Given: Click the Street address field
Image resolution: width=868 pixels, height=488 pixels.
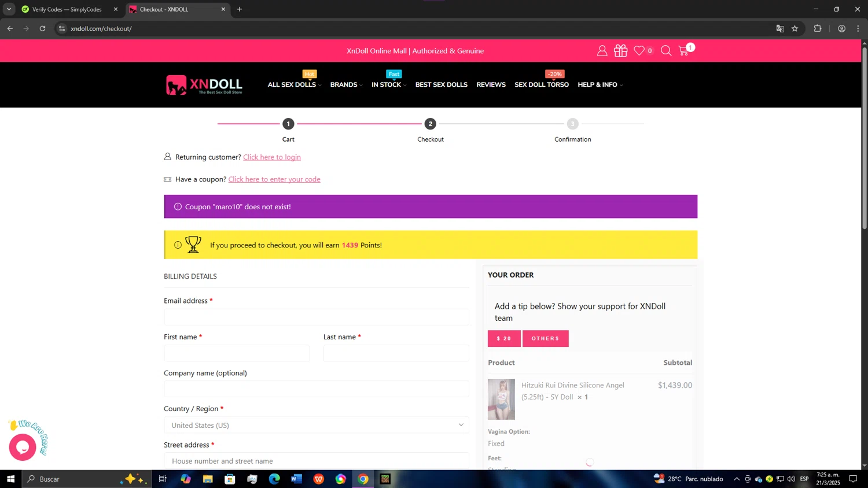Looking at the screenshot, I should point(317,461).
